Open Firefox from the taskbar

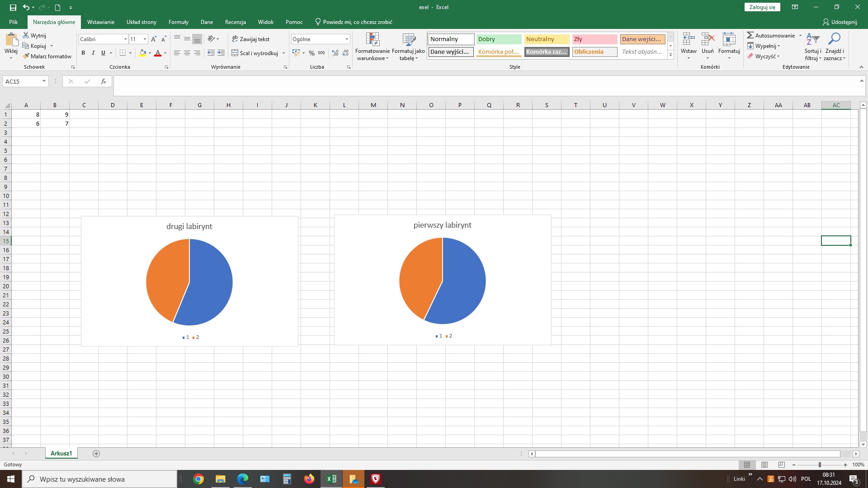click(309, 479)
